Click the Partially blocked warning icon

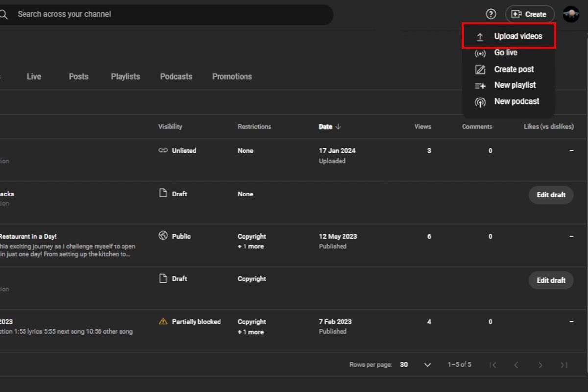(x=163, y=321)
